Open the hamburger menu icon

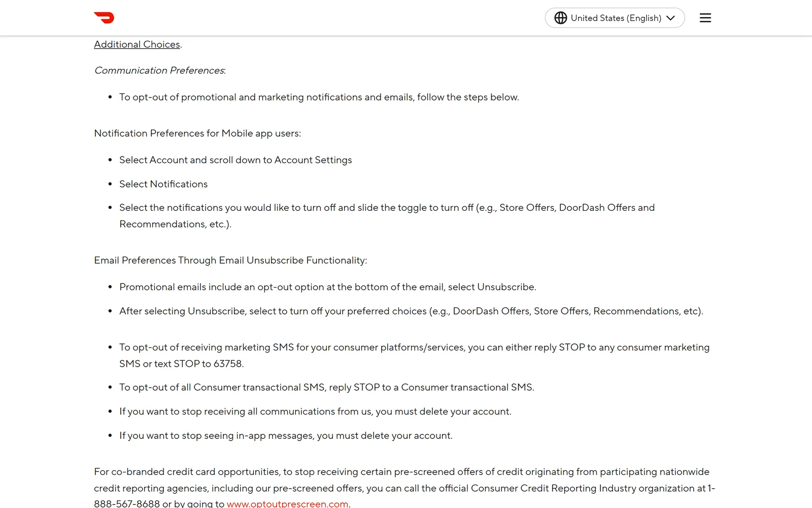(x=705, y=18)
